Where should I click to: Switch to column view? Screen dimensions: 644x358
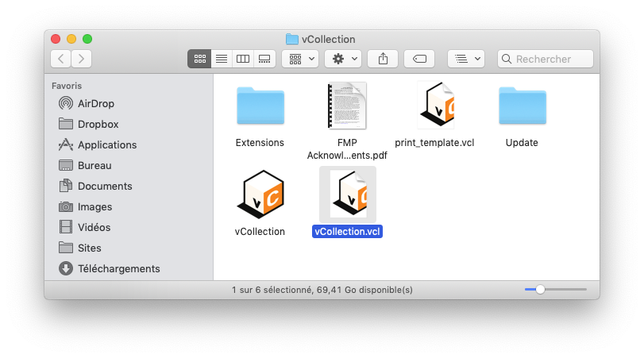[243, 59]
